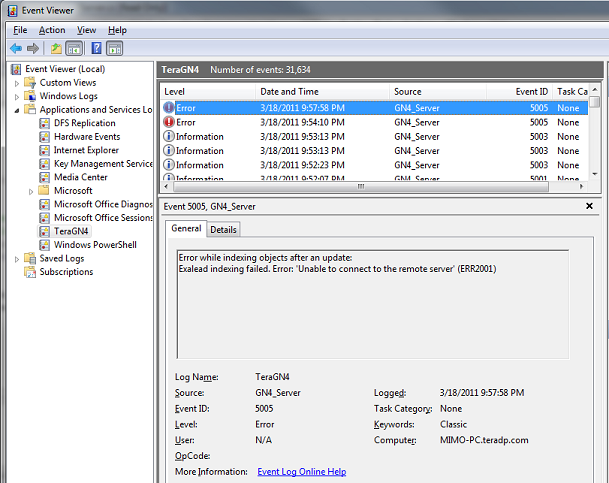Screen dimensions: 609x483
Task: Open the Help question-mark toolbar icon
Action: coord(96,49)
